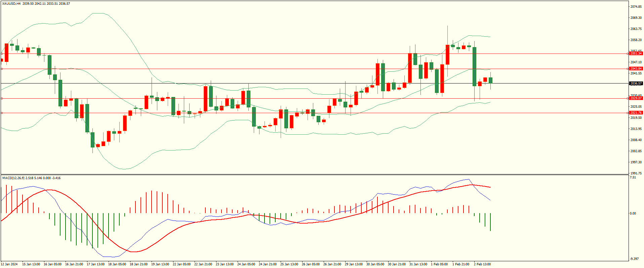Select the 2029.07 red price level tag
The image size is (644, 268).
click(x=636, y=98)
